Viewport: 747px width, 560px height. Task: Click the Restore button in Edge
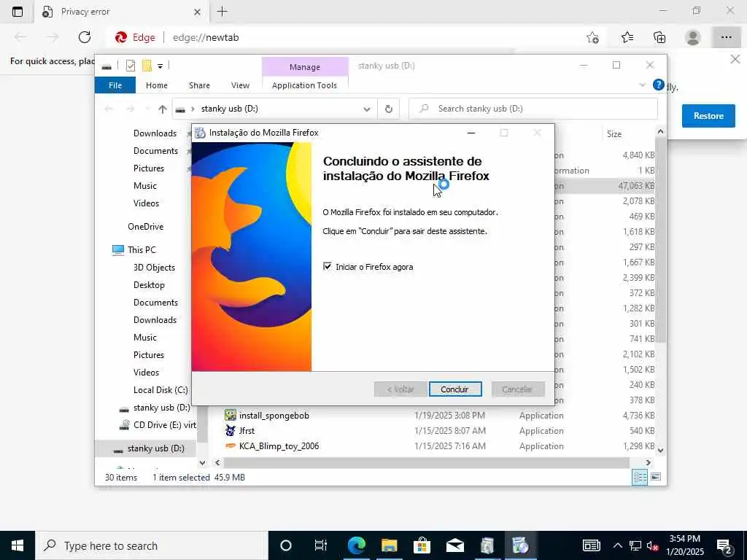(708, 116)
